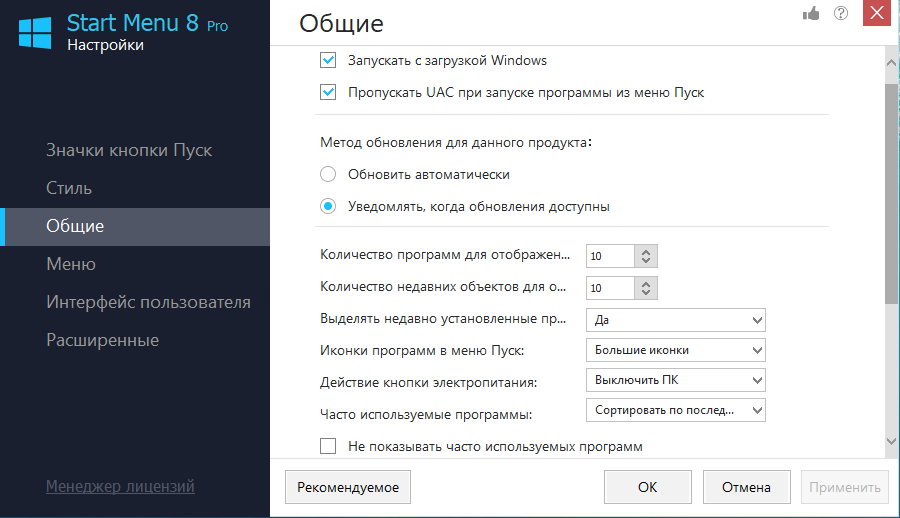Open help via question mark icon
This screenshot has height=518, width=900.
click(x=841, y=13)
